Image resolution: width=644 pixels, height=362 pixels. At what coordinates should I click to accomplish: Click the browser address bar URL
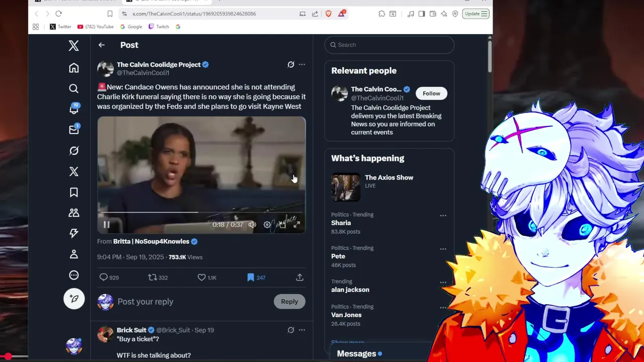(x=194, y=14)
